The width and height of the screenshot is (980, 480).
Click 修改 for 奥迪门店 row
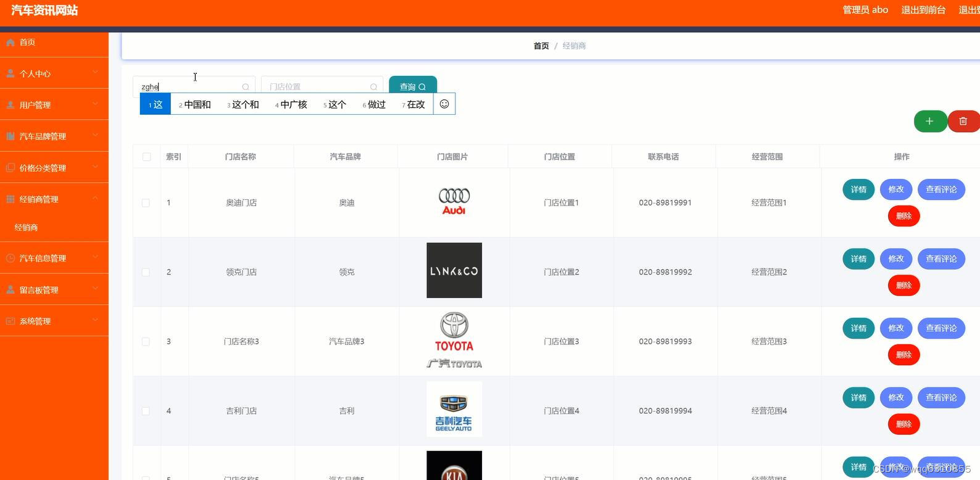click(x=896, y=189)
